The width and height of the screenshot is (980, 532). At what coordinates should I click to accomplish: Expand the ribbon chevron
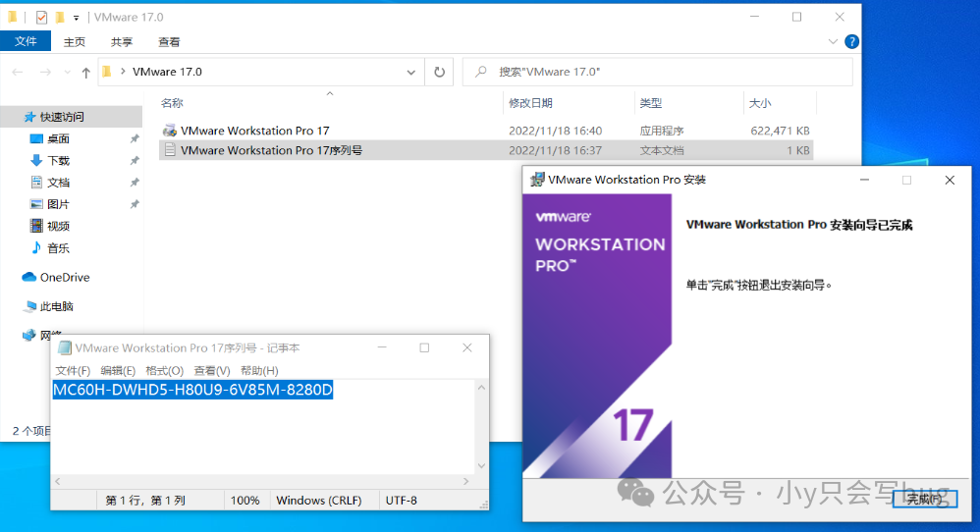(833, 42)
